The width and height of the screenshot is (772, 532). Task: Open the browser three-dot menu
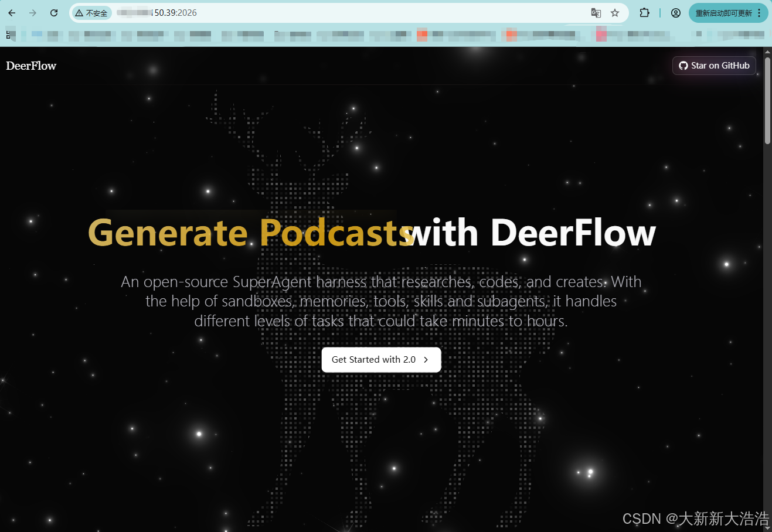point(760,13)
